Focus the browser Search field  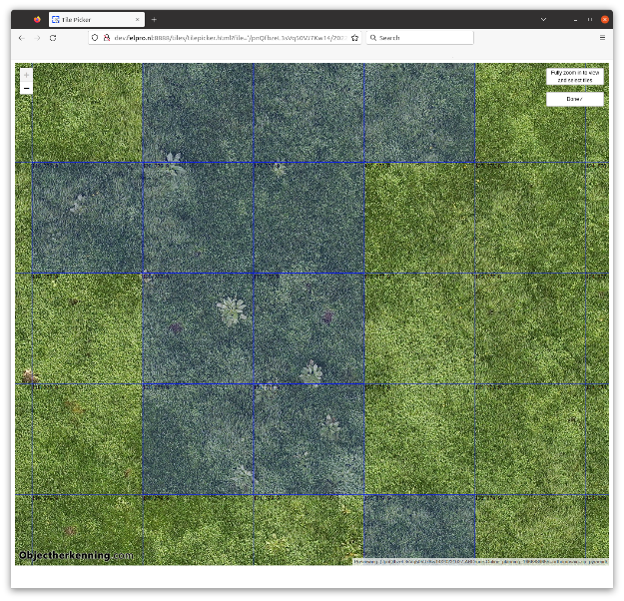click(x=420, y=37)
